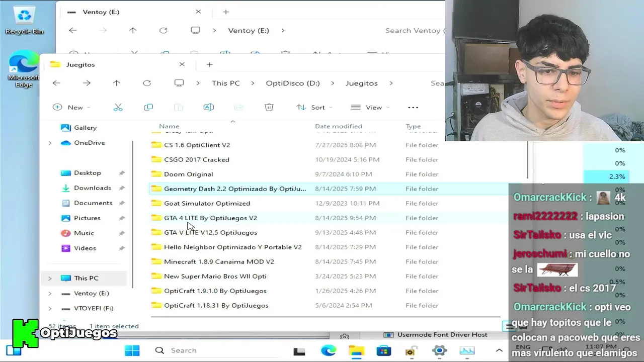
Task: Click OptiDisco (D:) in the address breadcrumb
Action: point(293,83)
